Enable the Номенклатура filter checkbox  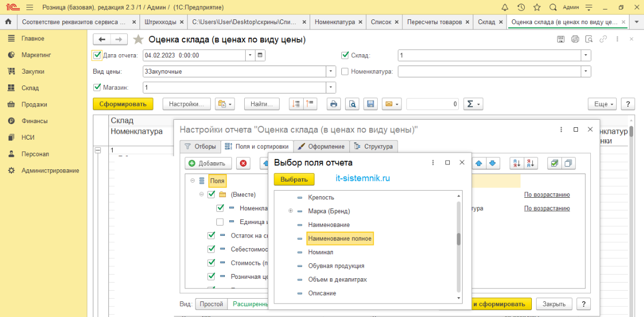[x=345, y=71]
